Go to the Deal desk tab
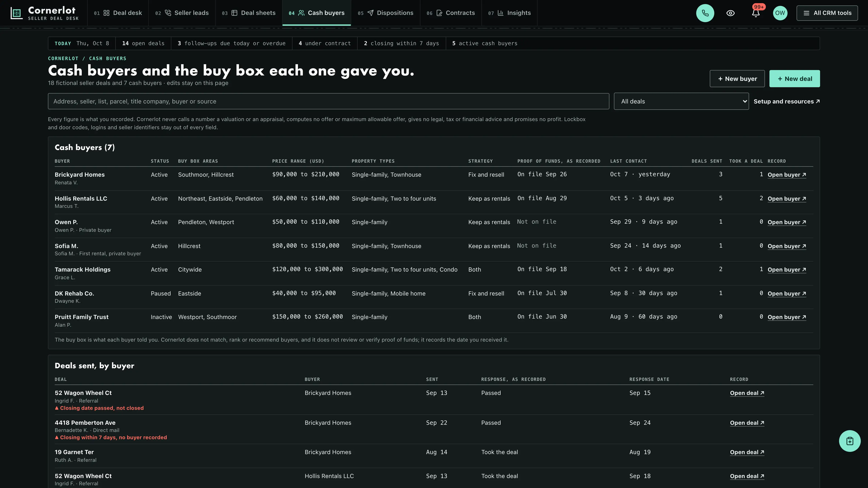The height and width of the screenshot is (488, 868). [x=118, y=13]
